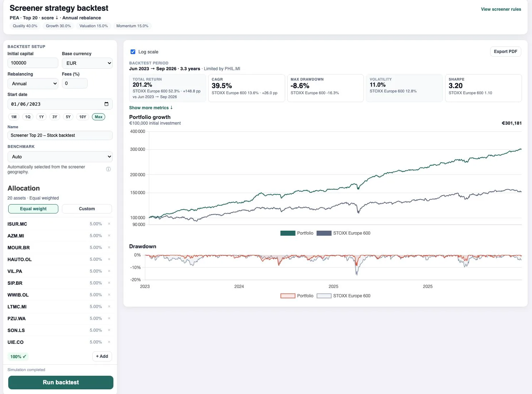Toggle STOXX Europe 600 in growth chart legend
Image resolution: width=532 pixels, height=394 pixels.
click(343, 233)
